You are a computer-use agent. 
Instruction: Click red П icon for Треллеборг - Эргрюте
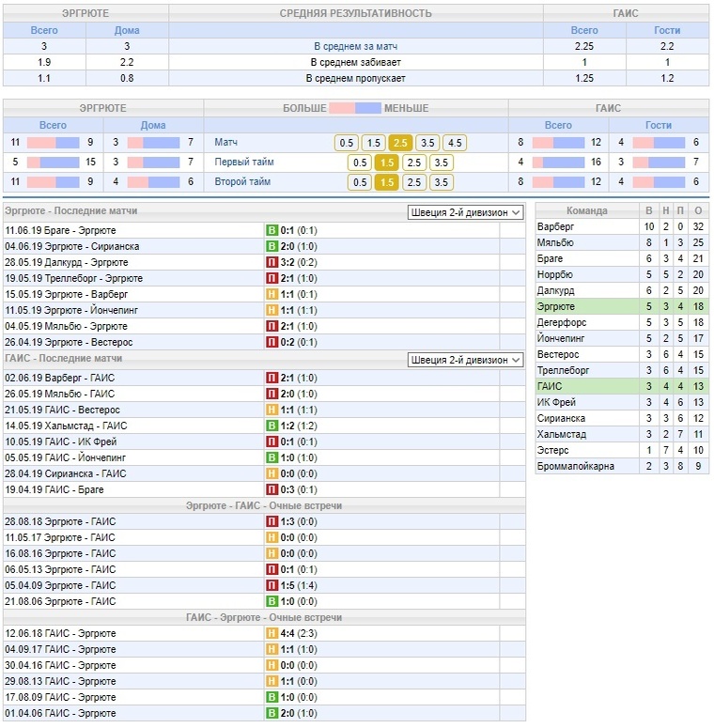click(272, 278)
